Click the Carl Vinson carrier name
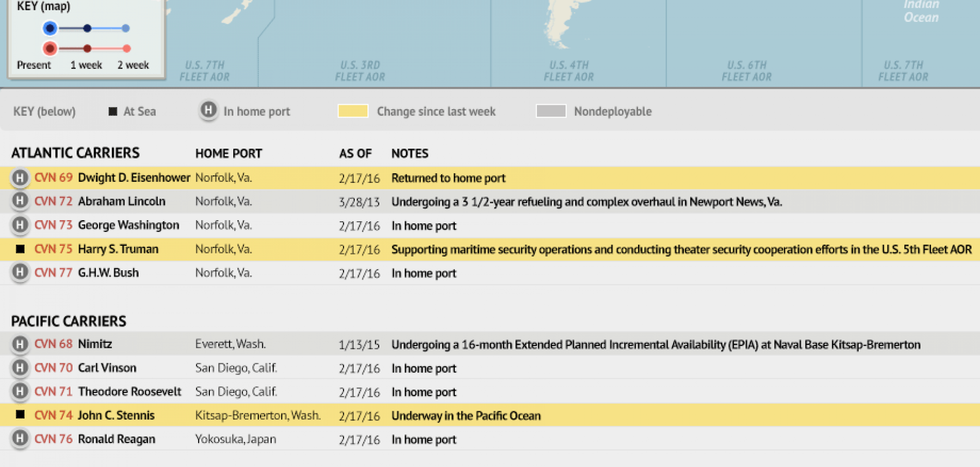Image resolution: width=980 pixels, height=467 pixels. [107, 368]
